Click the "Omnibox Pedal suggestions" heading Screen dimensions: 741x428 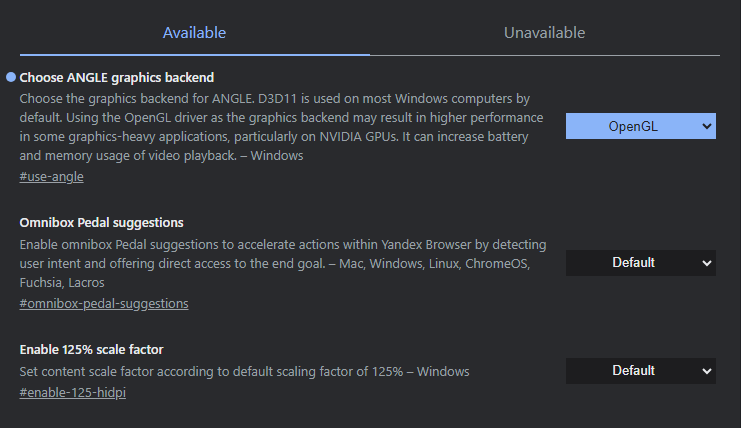click(102, 222)
